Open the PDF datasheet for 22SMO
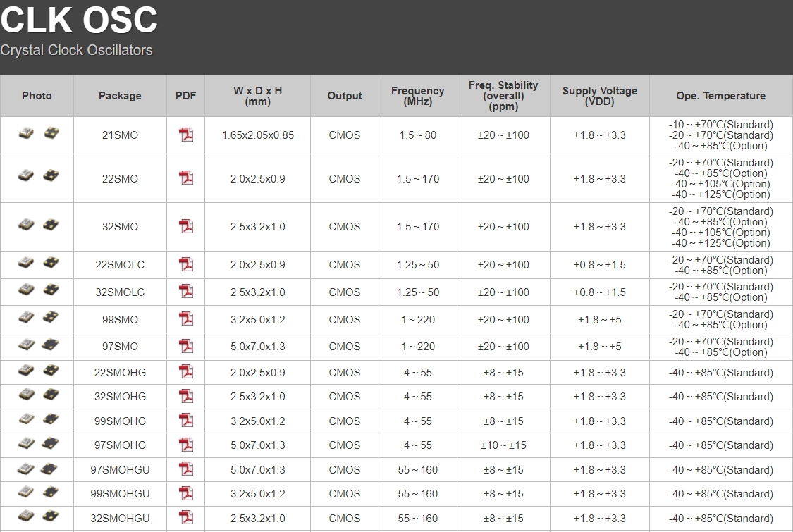The width and height of the screenshot is (793, 532). click(186, 178)
